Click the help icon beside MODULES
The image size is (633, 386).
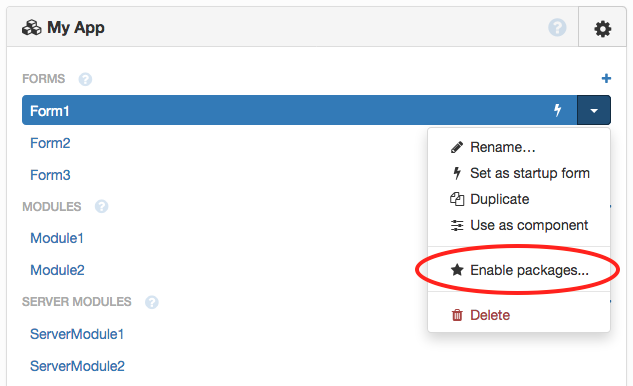click(101, 206)
